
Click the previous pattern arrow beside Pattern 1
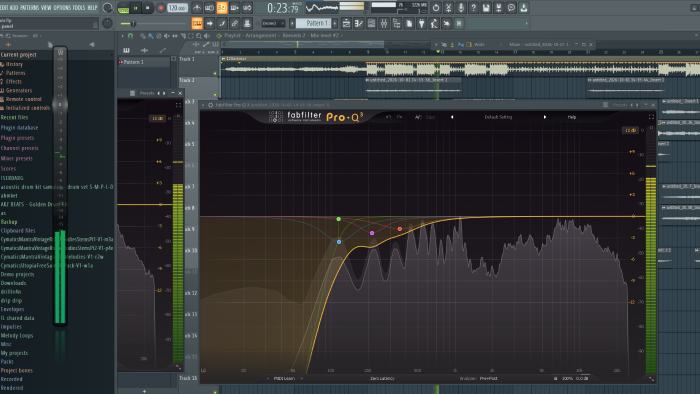(x=292, y=23)
